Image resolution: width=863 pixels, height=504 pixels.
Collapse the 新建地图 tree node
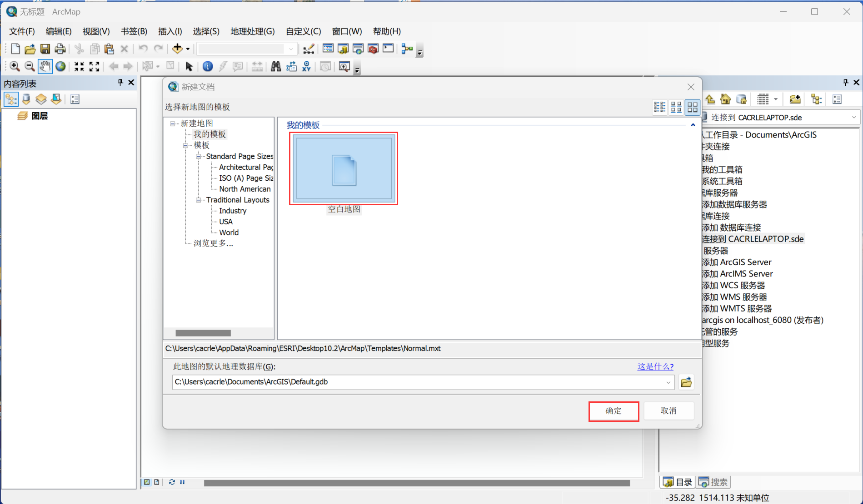click(x=173, y=124)
